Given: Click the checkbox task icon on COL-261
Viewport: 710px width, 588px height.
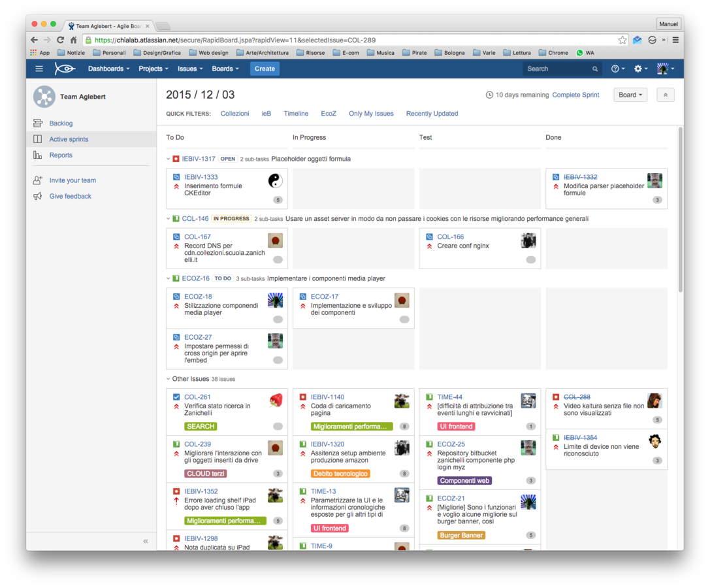Looking at the screenshot, I should [176, 397].
